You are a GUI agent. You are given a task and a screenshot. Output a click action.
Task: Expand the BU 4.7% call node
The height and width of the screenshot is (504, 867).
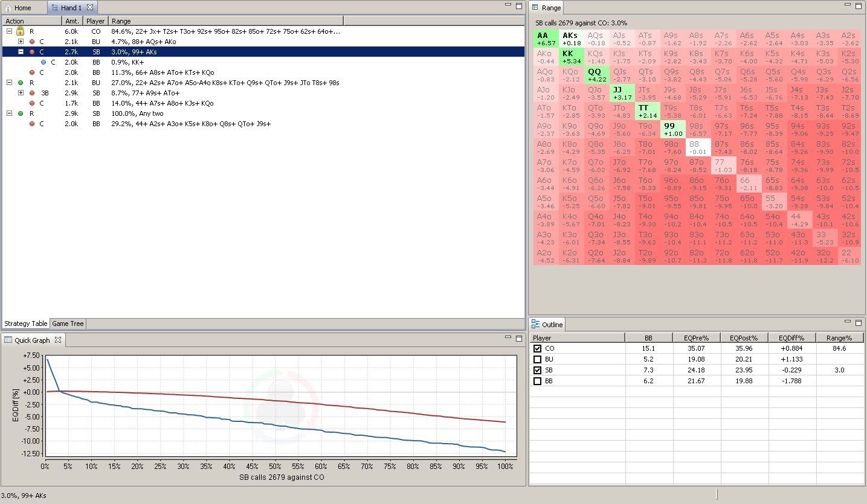pyautogui.click(x=21, y=42)
